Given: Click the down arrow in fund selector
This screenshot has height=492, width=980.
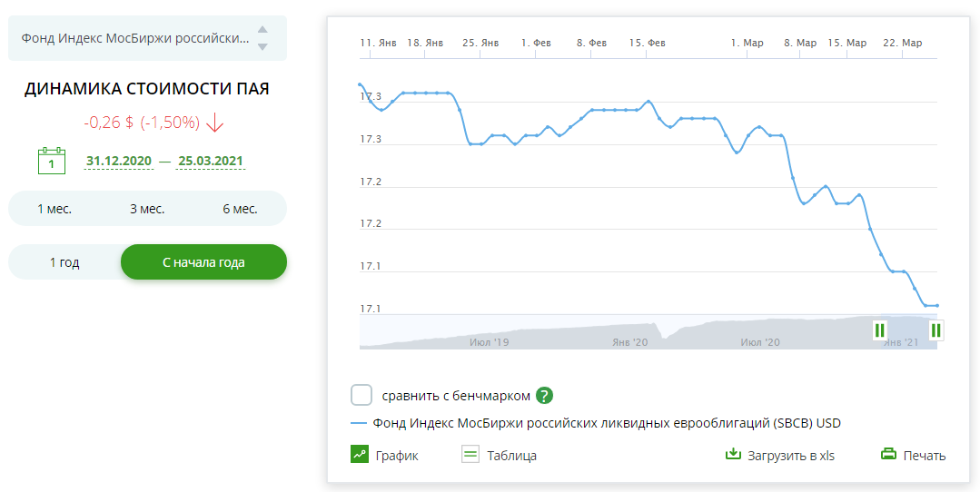Looking at the screenshot, I should (262, 46).
